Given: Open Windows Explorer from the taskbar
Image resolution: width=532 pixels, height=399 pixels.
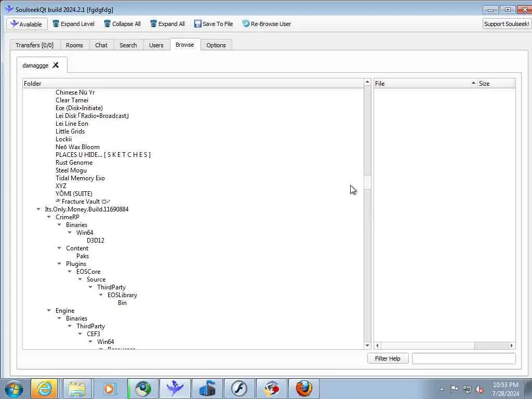Looking at the screenshot, I should pos(77,389).
